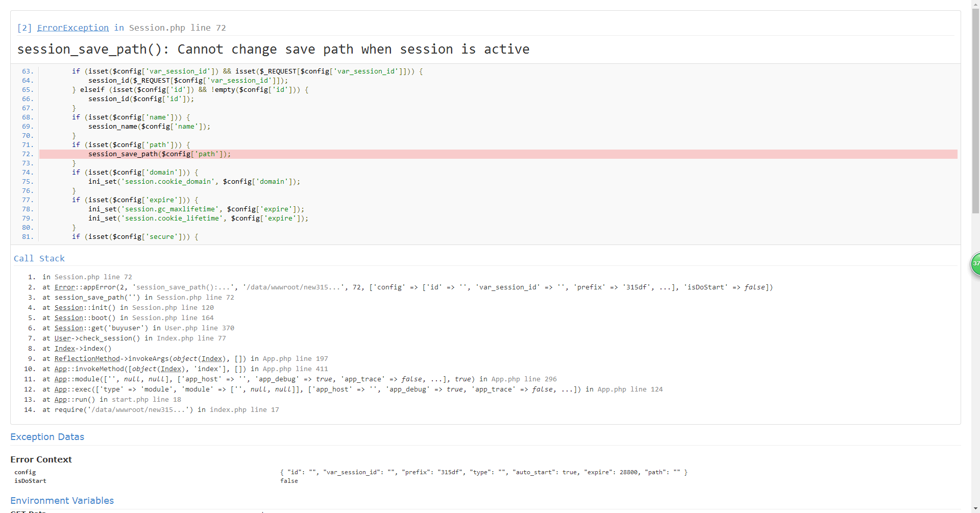The width and height of the screenshot is (980, 513).
Task: Click the green floating badge on right edge
Action: pyautogui.click(x=975, y=264)
